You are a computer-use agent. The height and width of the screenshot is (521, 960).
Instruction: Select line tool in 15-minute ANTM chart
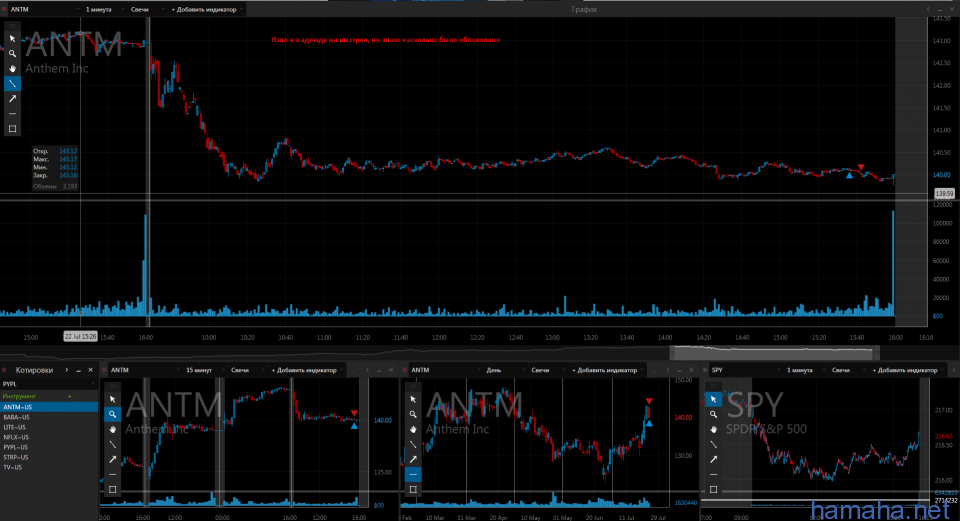click(113, 444)
